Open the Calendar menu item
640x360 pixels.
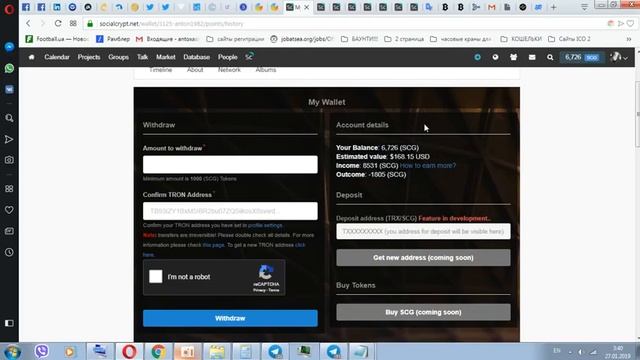coord(57,57)
